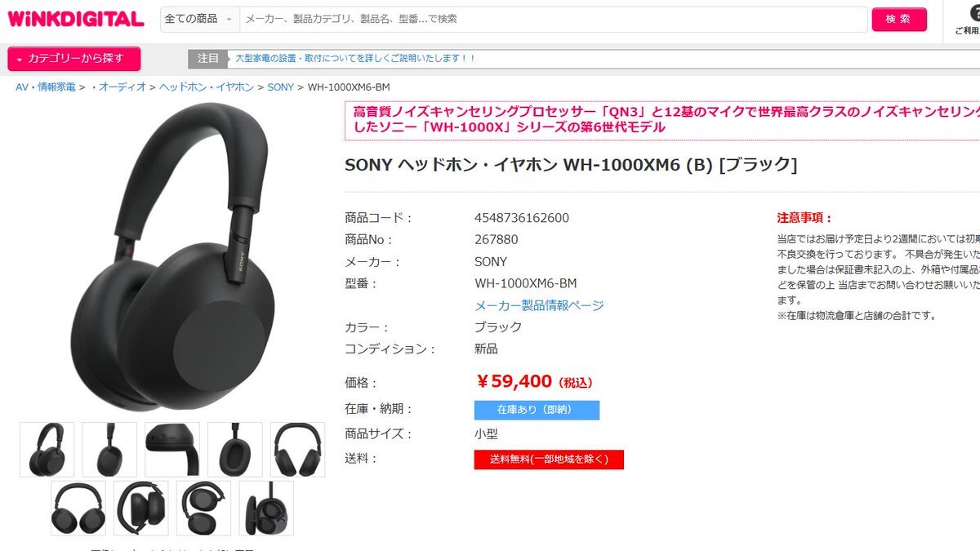This screenshot has width=980, height=551.
Task: Select the front-facing headphones thumbnail in first row
Action: pyautogui.click(x=298, y=449)
